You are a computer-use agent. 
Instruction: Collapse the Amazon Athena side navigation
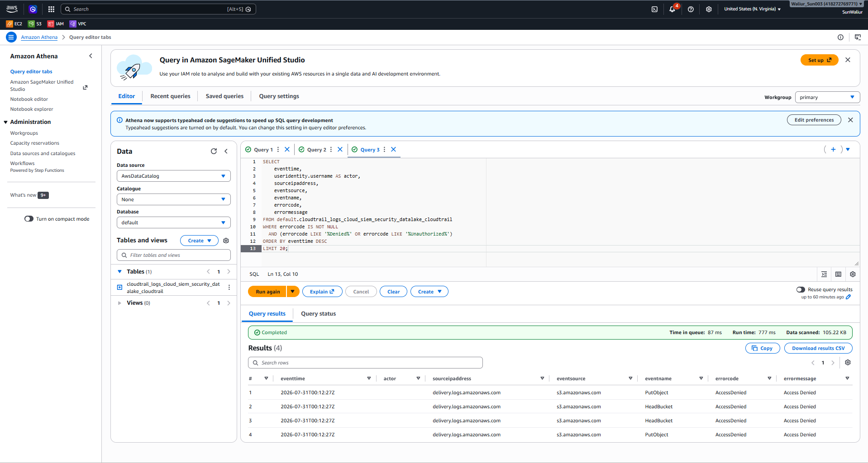click(x=91, y=56)
